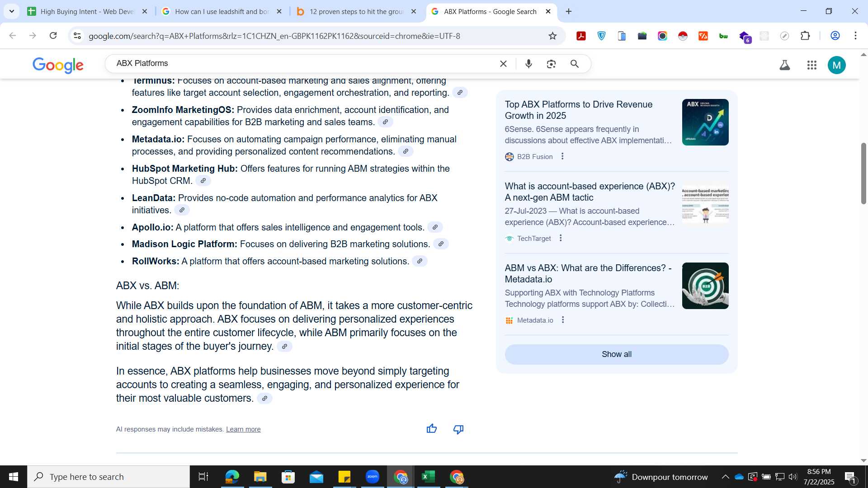
Task: Open source link icon after Terminus description
Action: pyautogui.click(x=460, y=93)
